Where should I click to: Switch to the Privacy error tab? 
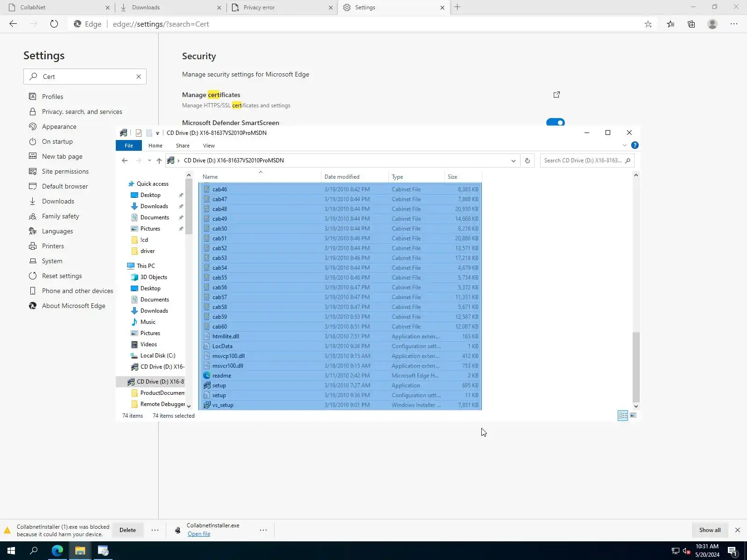pyautogui.click(x=282, y=7)
